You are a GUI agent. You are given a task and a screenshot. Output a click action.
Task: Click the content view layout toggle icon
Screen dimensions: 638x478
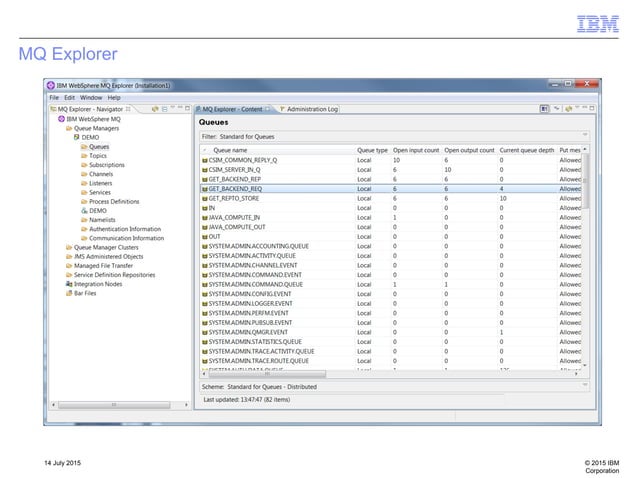click(x=544, y=109)
